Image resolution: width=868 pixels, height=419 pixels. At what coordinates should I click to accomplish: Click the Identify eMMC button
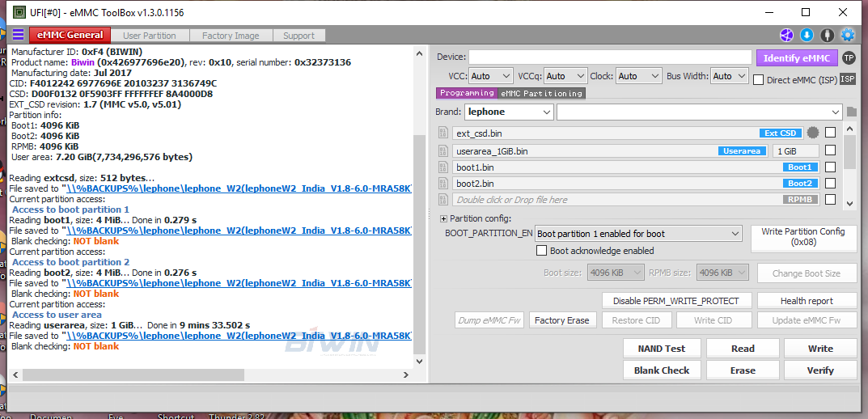pos(797,57)
